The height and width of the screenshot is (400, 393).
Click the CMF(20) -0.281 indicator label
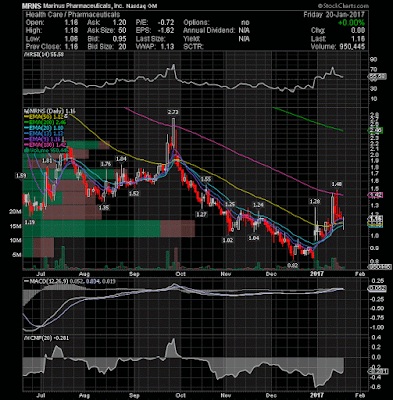pyautogui.click(x=46, y=338)
